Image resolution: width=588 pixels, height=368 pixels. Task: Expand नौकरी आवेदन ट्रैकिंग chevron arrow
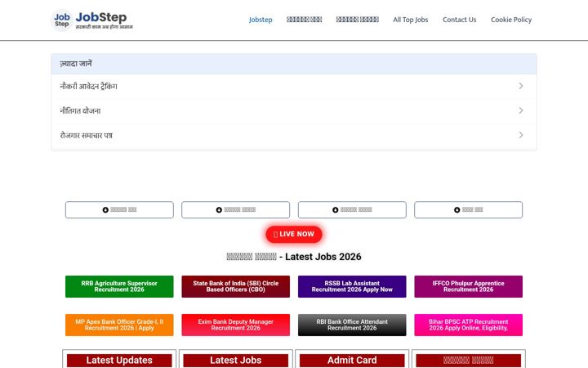[521, 86]
